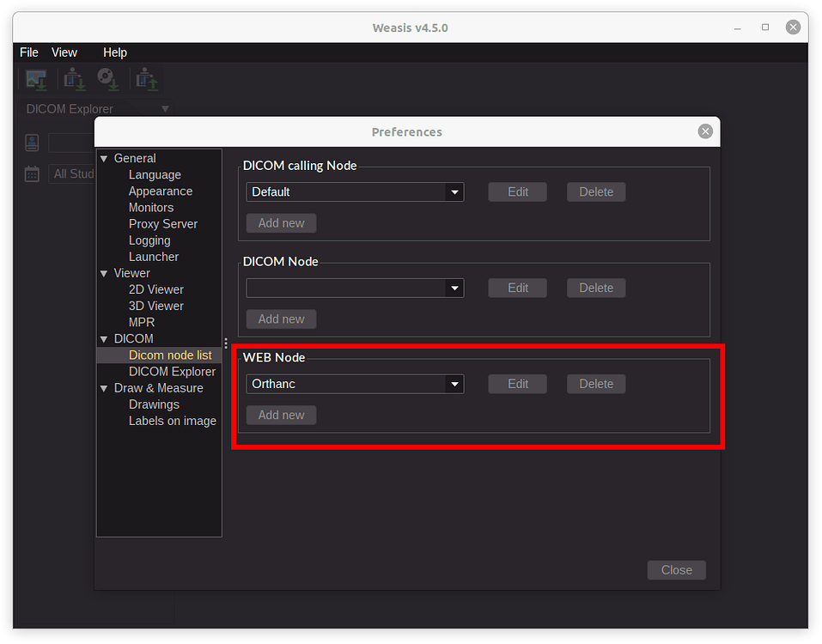Collapse the Viewer tree node
Viewport: 822px width, 644px height.
point(104,274)
